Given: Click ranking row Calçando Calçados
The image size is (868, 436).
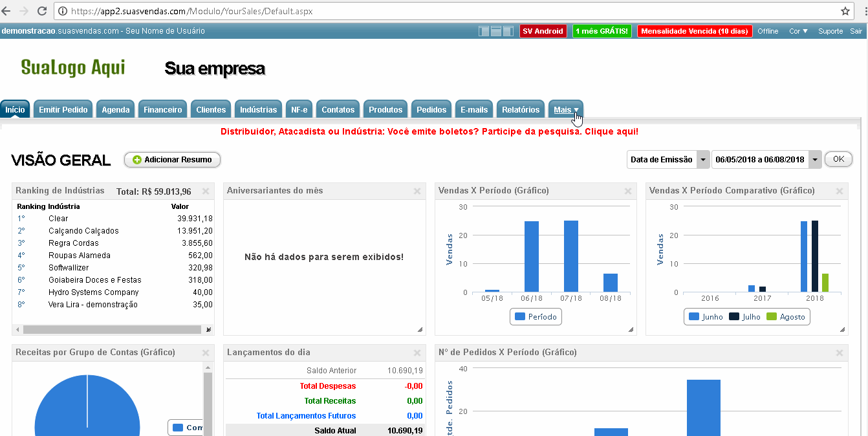Looking at the screenshot, I should [114, 231].
